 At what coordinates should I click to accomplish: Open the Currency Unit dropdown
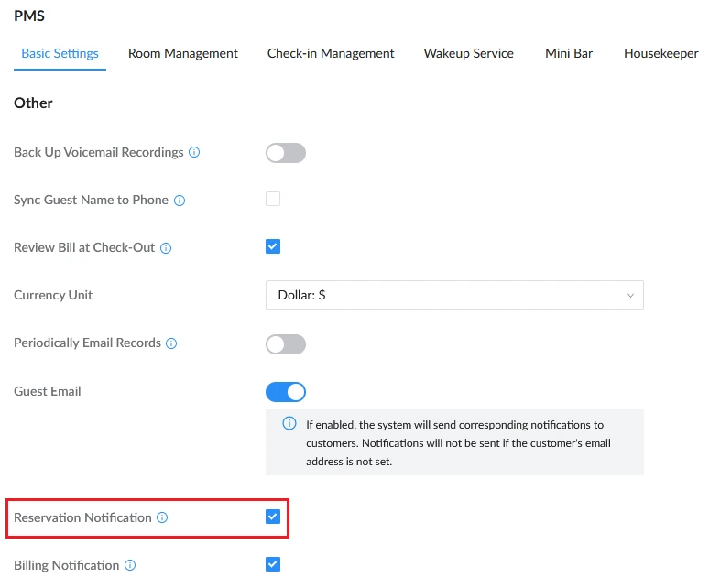pos(454,295)
